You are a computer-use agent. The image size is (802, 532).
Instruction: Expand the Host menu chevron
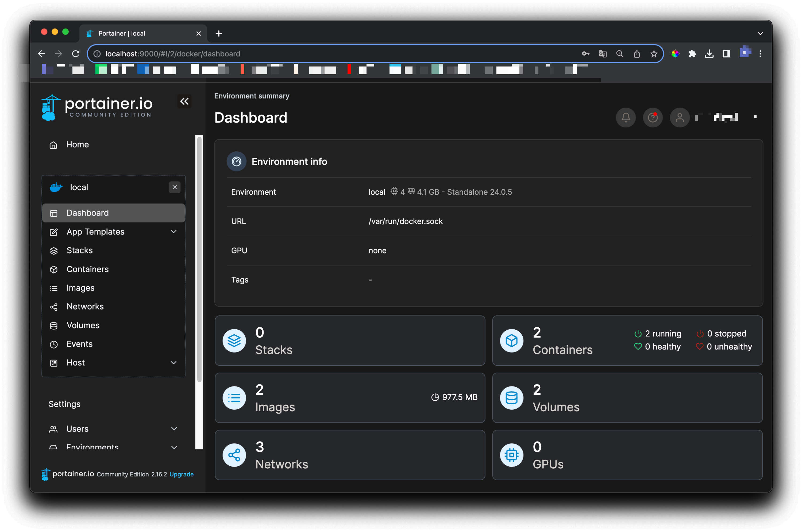pos(173,363)
